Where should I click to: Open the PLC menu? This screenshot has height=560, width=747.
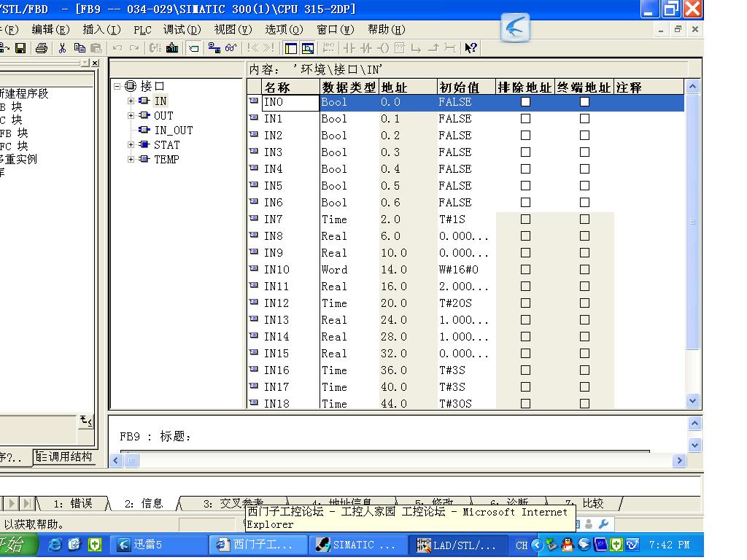point(142,30)
